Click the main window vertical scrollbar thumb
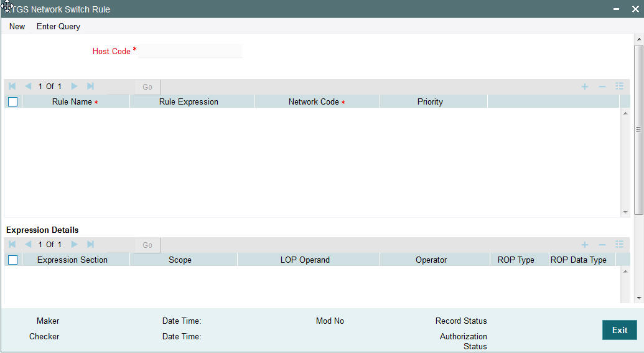The image size is (644, 353). [638, 129]
